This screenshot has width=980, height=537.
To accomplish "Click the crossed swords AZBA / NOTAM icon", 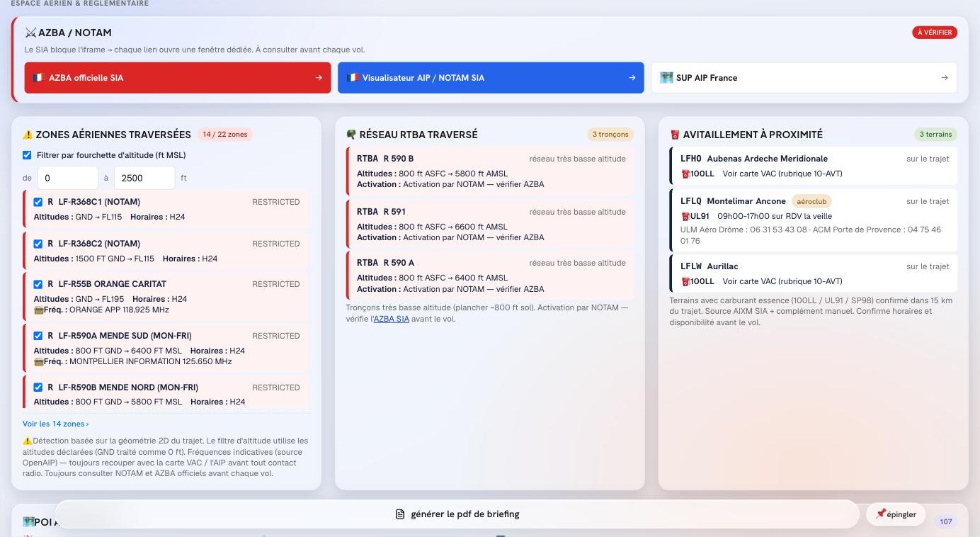I will pos(30,33).
